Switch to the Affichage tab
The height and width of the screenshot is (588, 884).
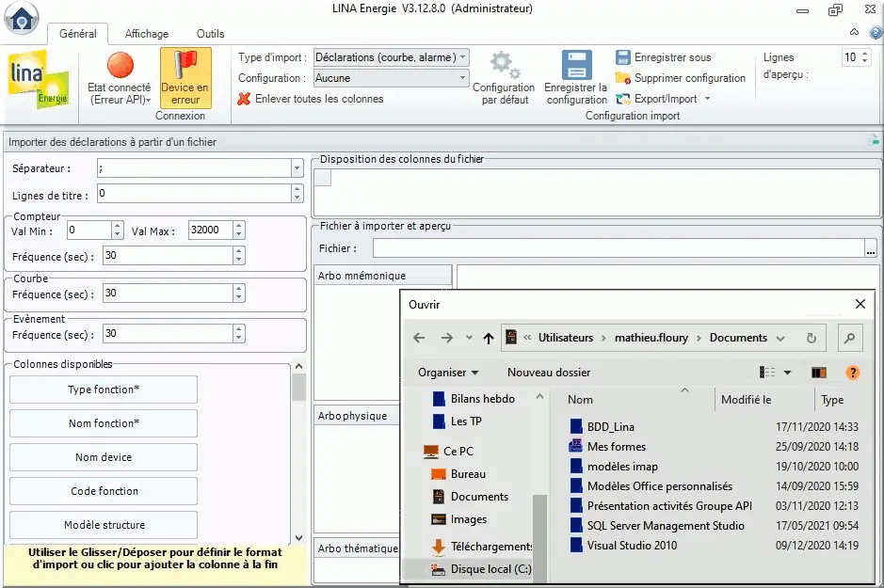[x=147, y=34]
